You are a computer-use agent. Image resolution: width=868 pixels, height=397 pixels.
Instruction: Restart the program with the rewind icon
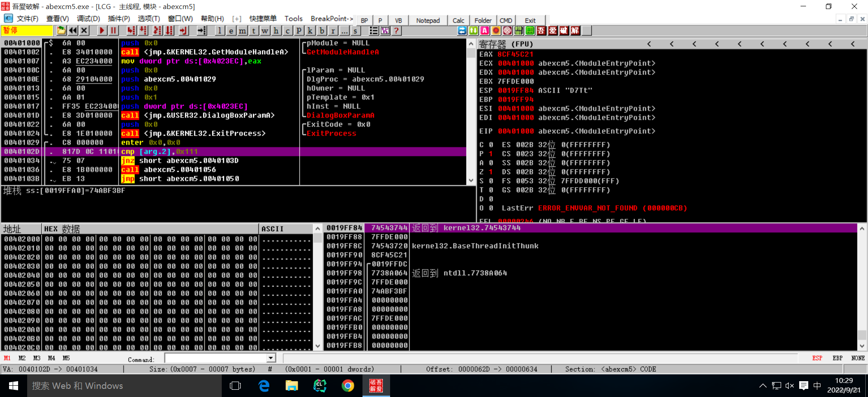(73, 31)
